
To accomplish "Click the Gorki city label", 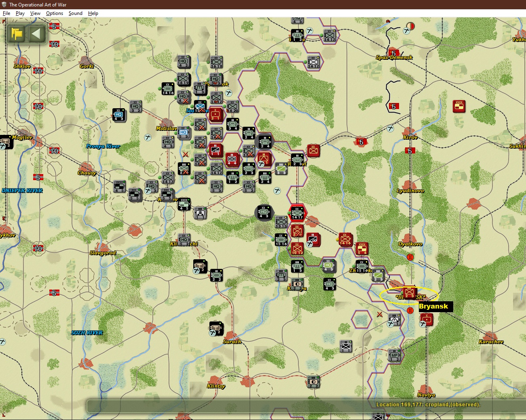I will pyautogui.click(x=87, y=66).
